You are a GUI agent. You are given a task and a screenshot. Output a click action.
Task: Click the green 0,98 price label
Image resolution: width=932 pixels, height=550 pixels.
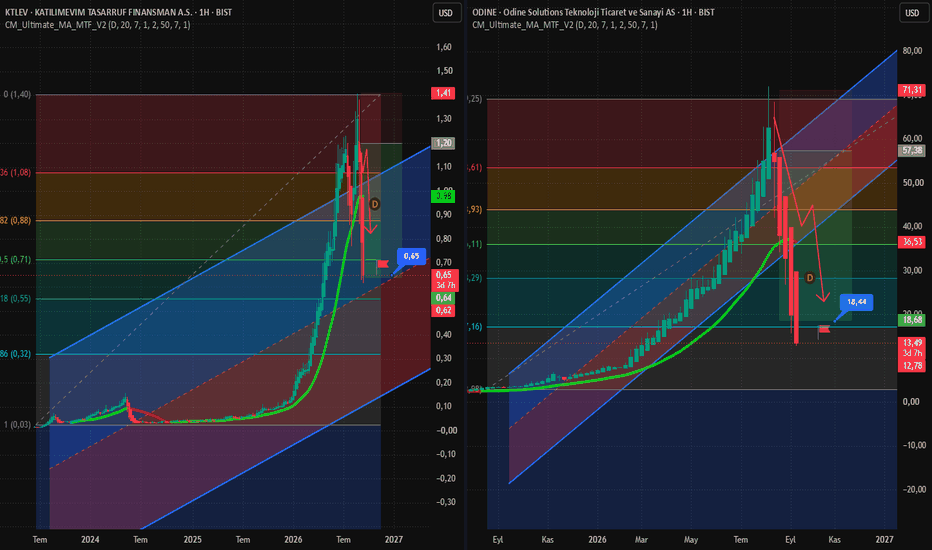[443, 196]
